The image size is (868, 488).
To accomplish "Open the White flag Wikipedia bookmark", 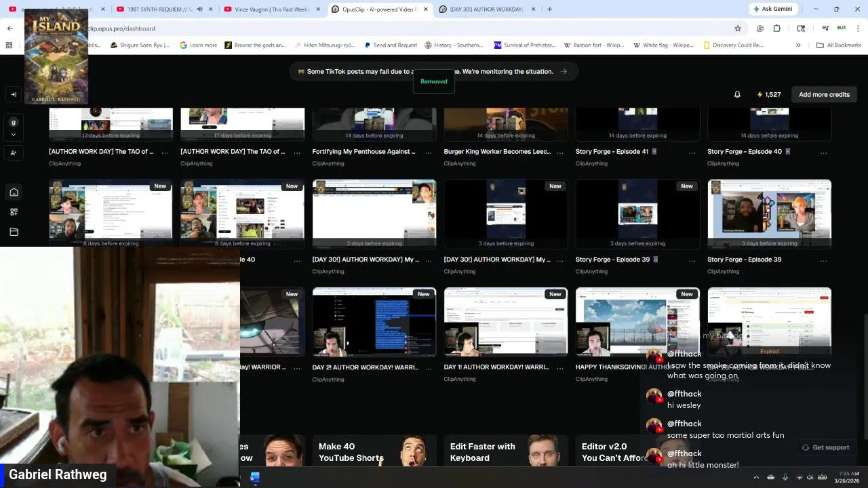I will (663, 45).
